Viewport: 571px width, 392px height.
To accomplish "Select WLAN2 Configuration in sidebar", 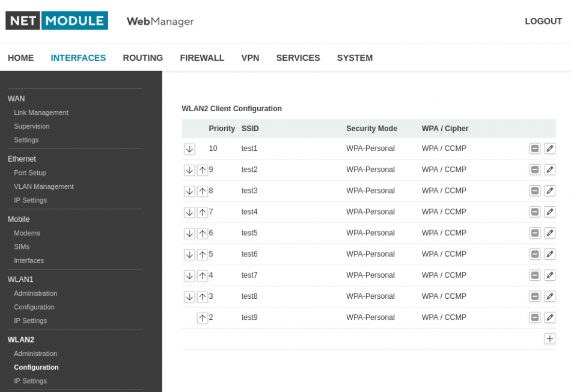I will [36, 367].
